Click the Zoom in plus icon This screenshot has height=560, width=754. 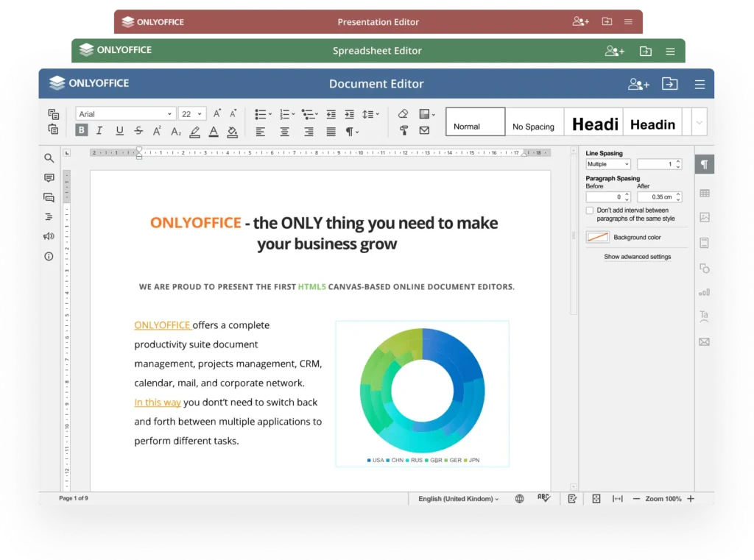[691, 499]
